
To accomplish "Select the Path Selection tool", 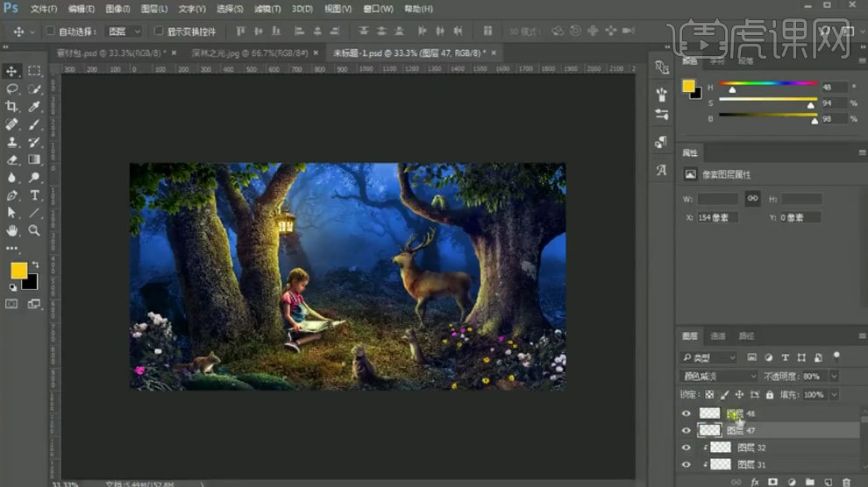I will point(11,213).
